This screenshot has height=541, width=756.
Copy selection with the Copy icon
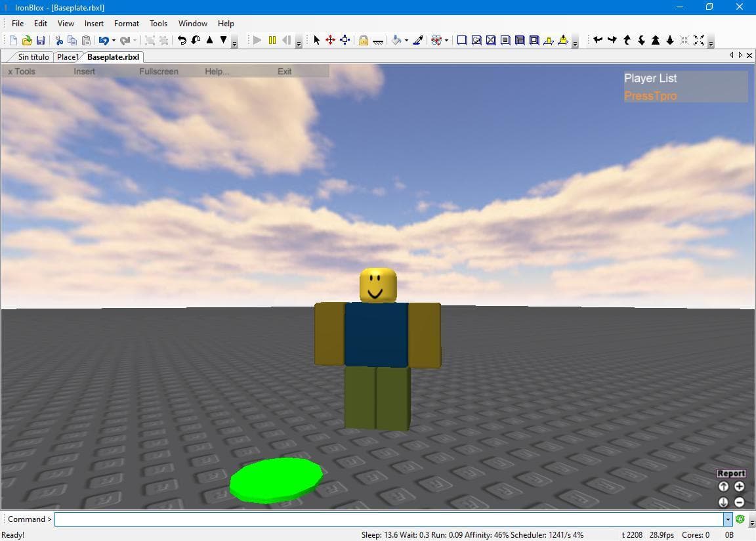[x=72, y=41]
